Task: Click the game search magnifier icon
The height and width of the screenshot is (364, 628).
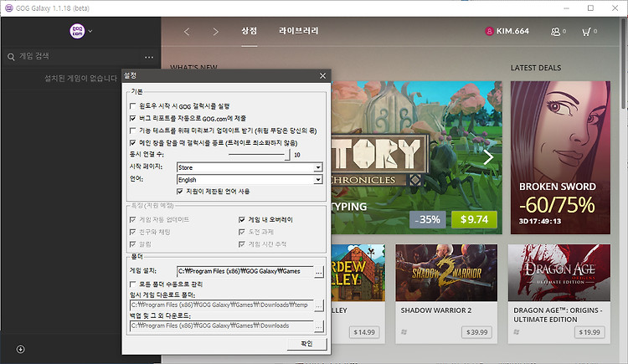Action: pos(11,57)
